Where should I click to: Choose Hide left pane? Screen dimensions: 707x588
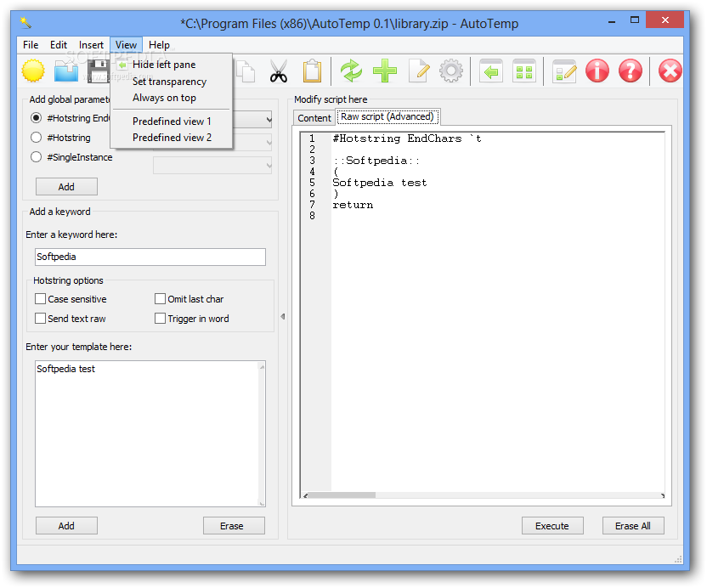(x=172, y=65)
